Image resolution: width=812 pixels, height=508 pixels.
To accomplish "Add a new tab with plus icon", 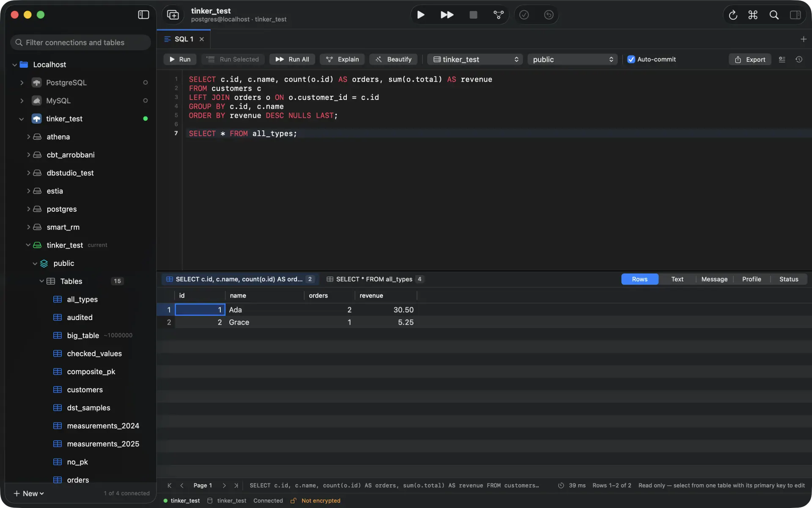I will coord(804,39).
